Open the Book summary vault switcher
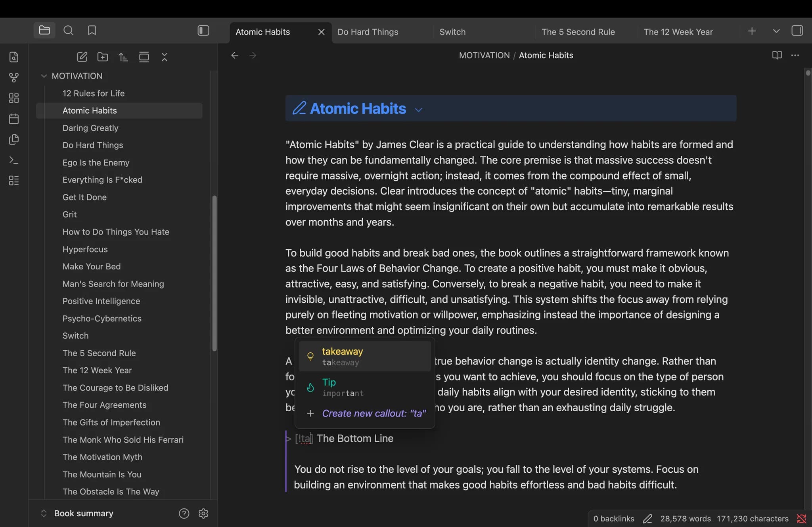The width and height of the screenshot is (812, 527). coord(77,514)
